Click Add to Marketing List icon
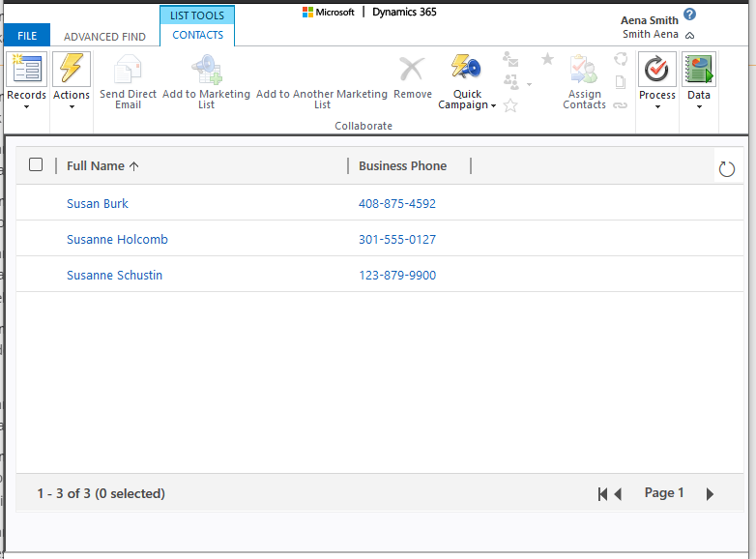The image size is (756, 559). click(x=206, y=70)
